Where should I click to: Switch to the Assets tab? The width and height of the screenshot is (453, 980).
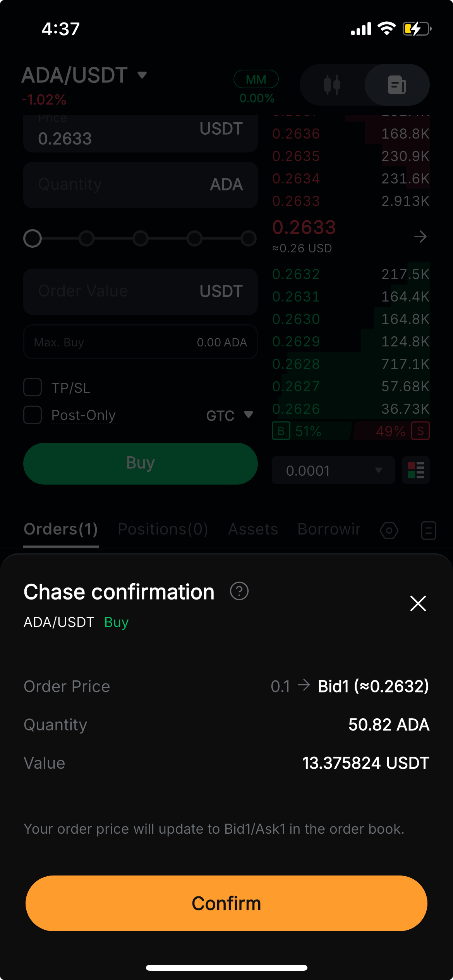click(x=253, y=529)
